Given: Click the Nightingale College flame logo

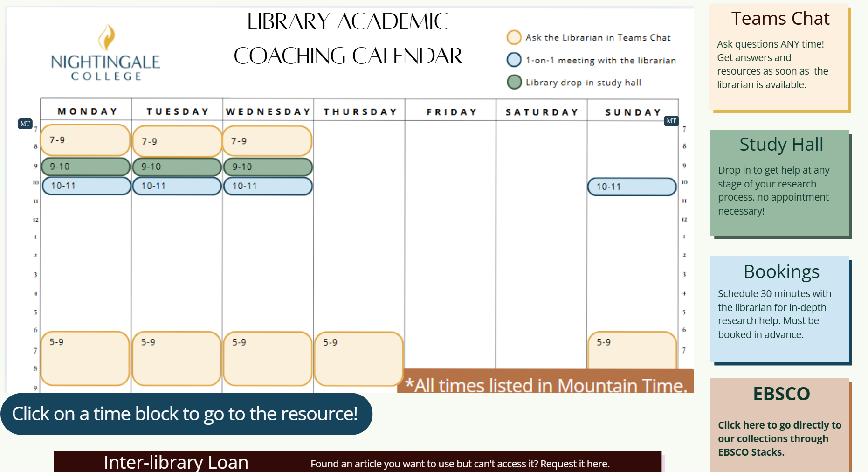Looking at the screenshot, I should tap(107, 37).
